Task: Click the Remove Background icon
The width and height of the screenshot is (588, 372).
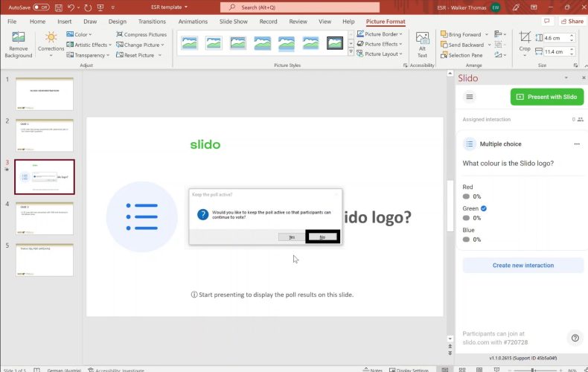Action: tap(18, 42)
